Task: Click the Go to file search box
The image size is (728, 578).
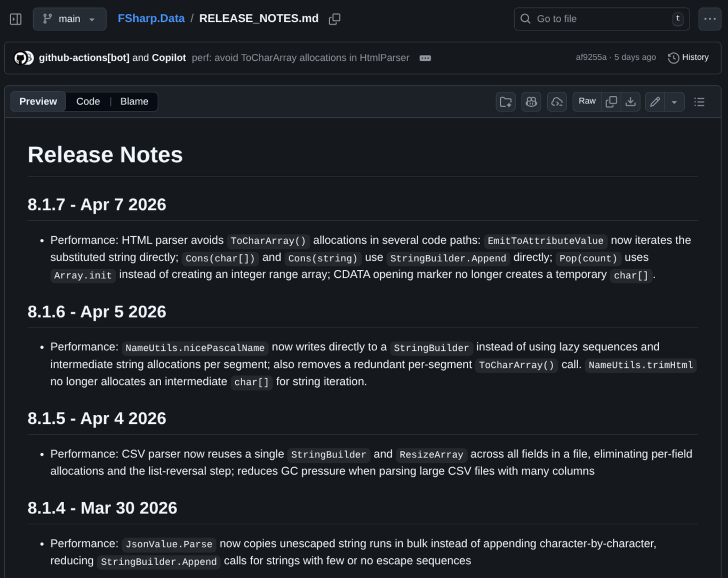Action: [x=601, y=19]
